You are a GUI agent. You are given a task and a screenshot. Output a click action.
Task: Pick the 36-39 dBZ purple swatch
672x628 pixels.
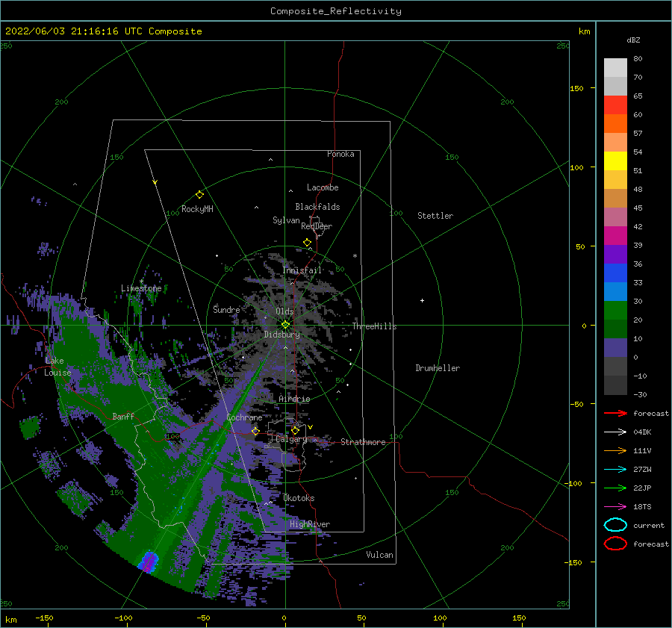615,254
